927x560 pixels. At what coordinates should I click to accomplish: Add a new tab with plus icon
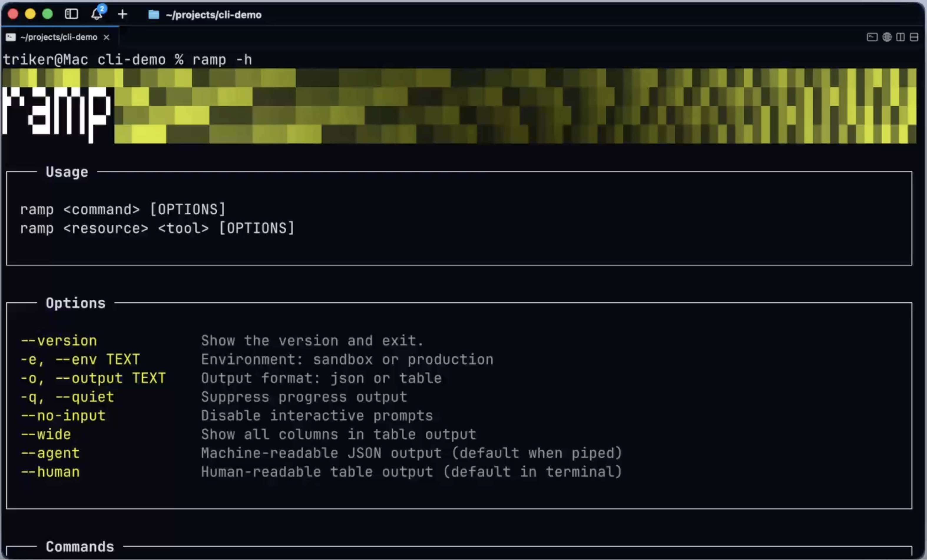123,14
